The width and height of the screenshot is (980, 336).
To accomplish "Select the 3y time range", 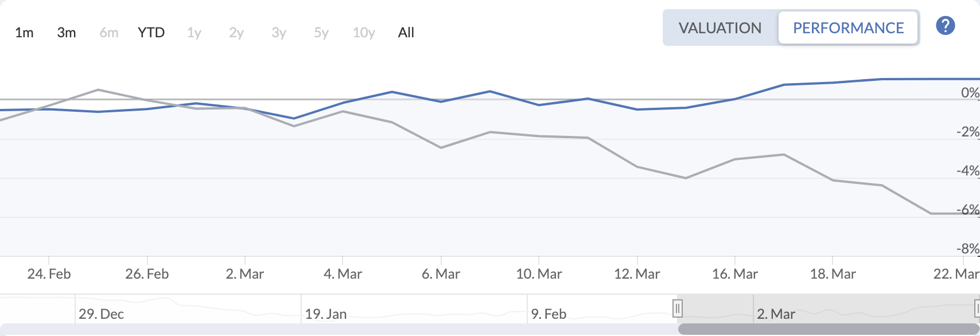I will 278,33.
